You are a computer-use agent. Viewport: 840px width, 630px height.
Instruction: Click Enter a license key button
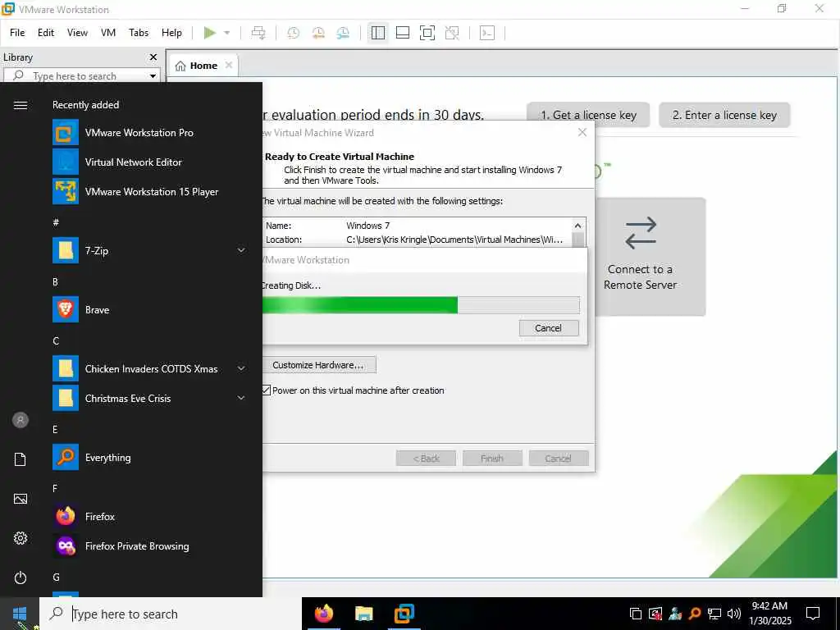point(724,115)
